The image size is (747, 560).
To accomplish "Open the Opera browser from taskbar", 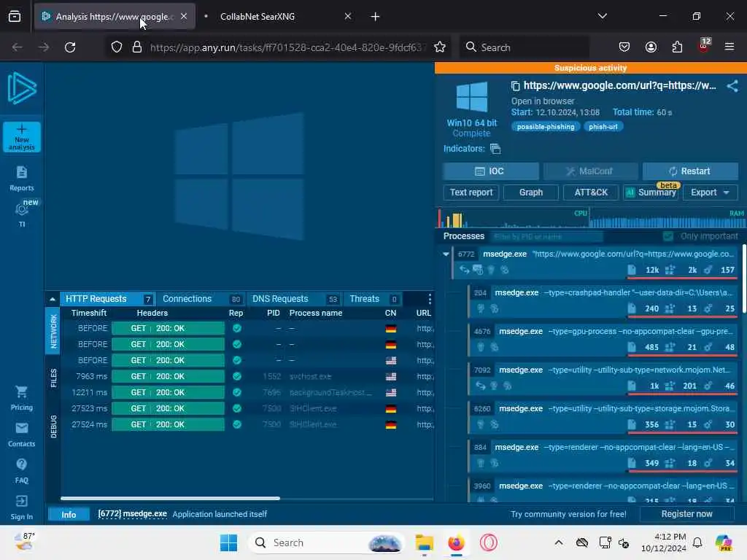I will click(488, 542).
